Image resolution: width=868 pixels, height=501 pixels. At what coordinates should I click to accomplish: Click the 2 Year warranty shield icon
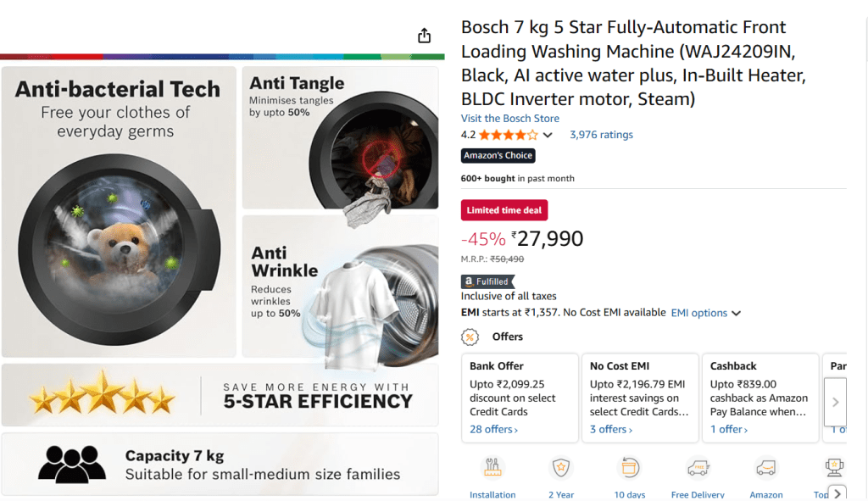point(560,468)
